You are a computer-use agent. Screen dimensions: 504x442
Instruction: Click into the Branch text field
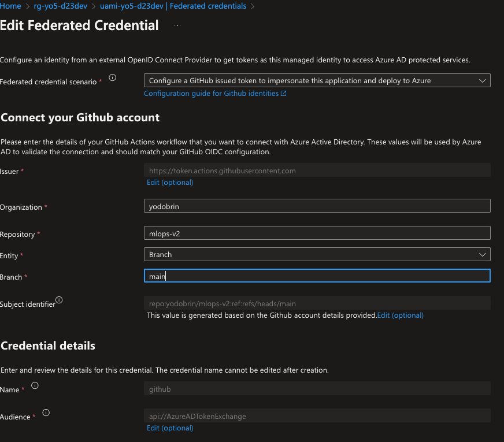click(317, 276)
